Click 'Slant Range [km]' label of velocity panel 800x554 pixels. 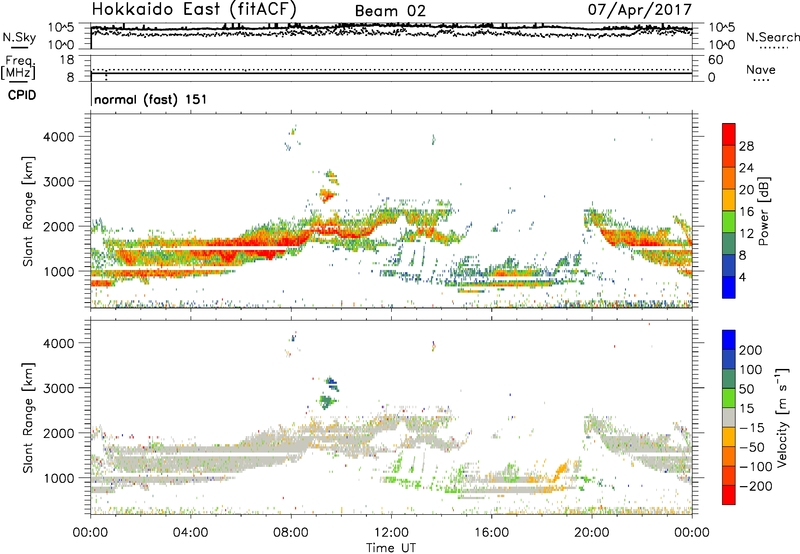[28, 418]
